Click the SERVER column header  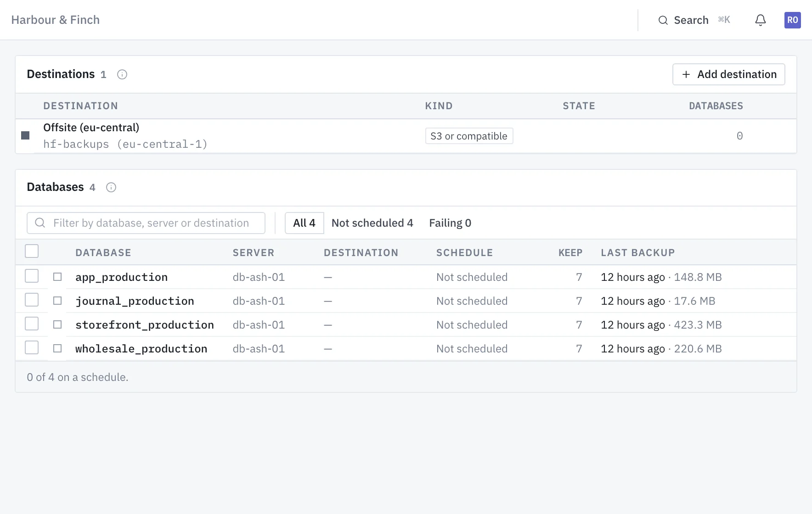254,253
